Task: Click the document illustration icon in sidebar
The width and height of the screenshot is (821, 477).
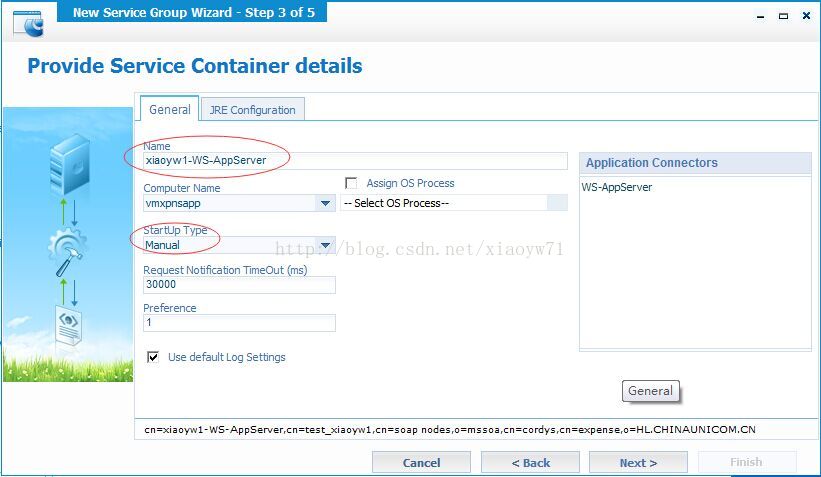Action: [x=69, y=325]
